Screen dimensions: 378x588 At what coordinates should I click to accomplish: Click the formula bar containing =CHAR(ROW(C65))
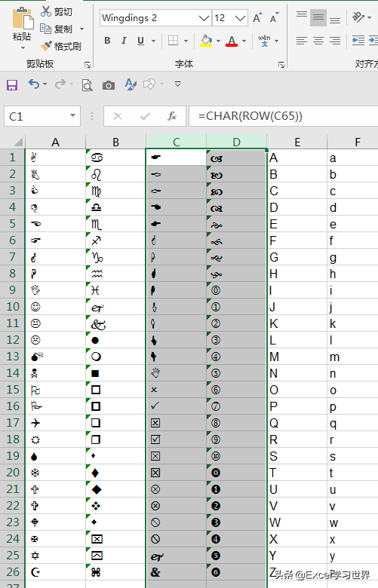(x=284, y=116)
